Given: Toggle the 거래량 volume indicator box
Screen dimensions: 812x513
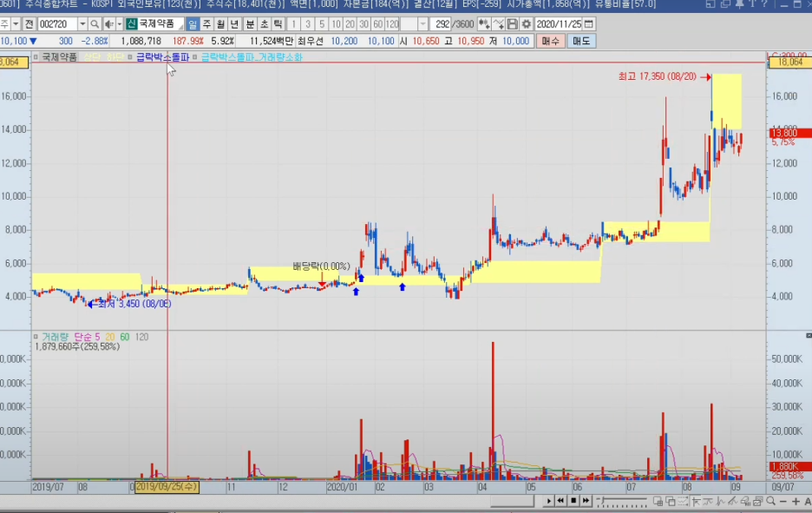Looking at the screenshot, I should tap(36, 336).
